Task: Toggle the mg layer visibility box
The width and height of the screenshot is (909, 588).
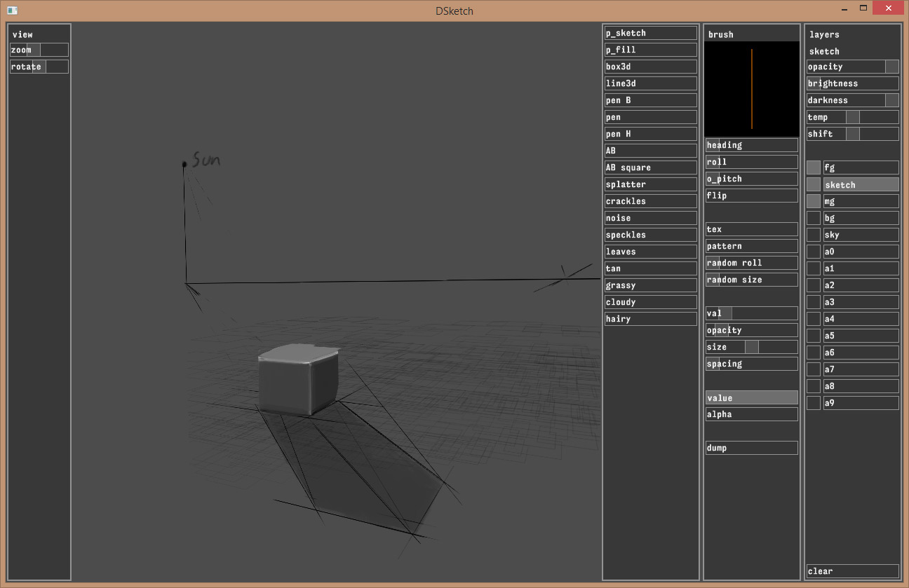Action: pyautogui.click(x=814, y=201)
